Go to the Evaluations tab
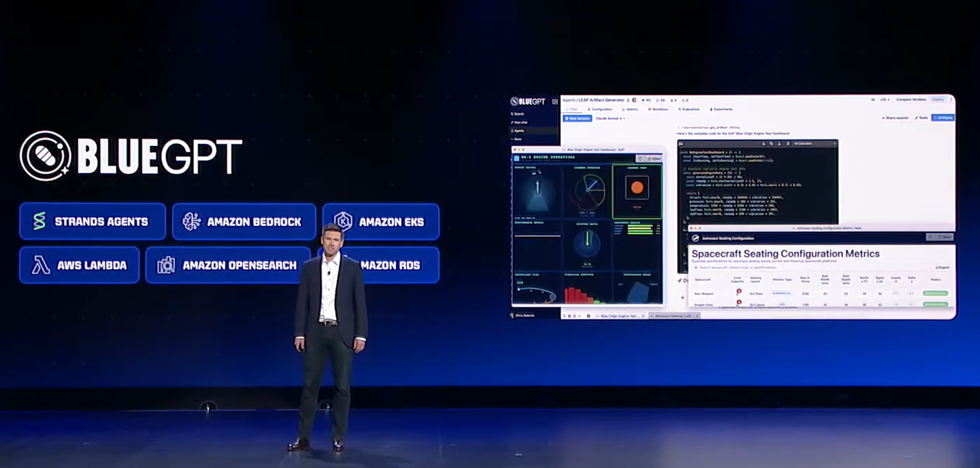The height and width of the screenshot is (468, 980). pos(689,109)
